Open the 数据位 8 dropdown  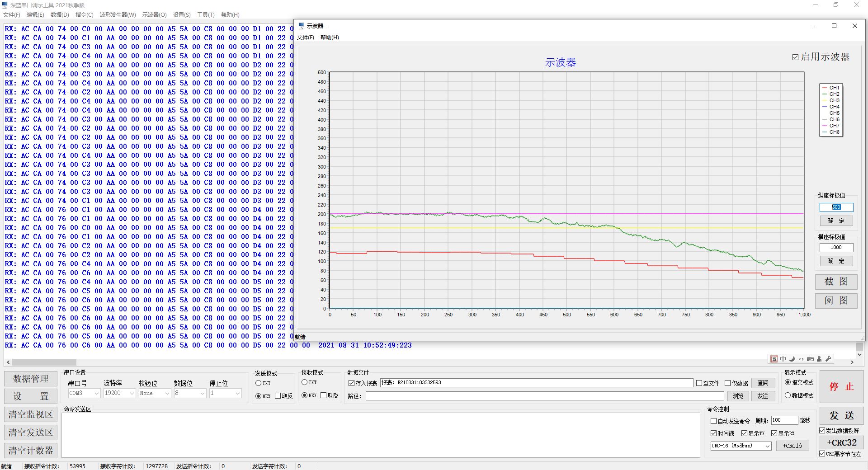pos(190,393)
